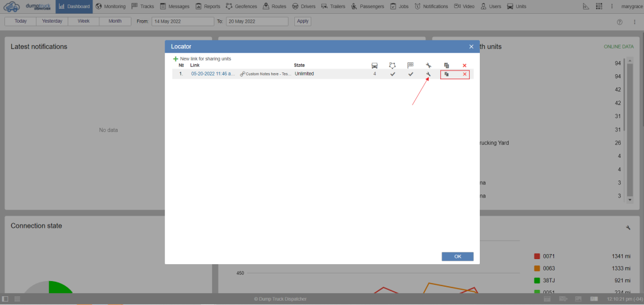
Task: Open the apps grid icon in top bar
Action: coord(597,6)
